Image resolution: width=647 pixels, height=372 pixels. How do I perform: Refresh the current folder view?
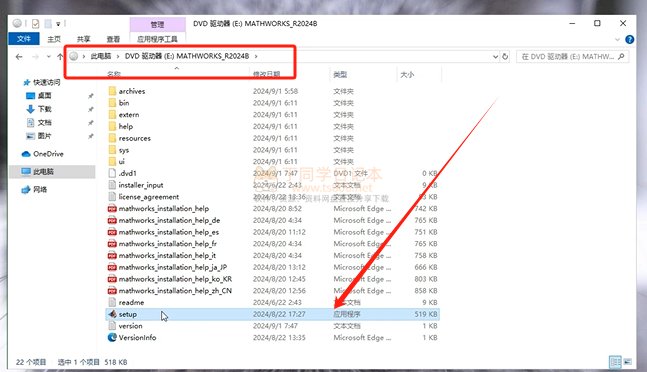click(x=505, y=57)
